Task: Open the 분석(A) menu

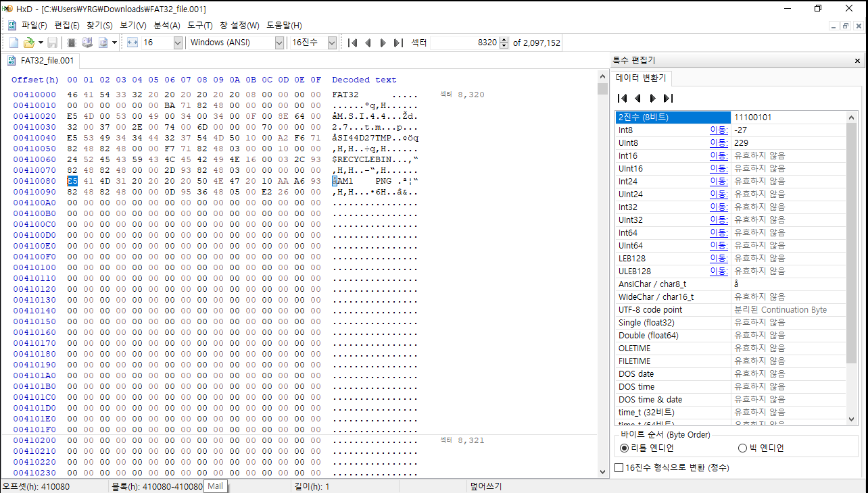Action: tap(167, 25)
